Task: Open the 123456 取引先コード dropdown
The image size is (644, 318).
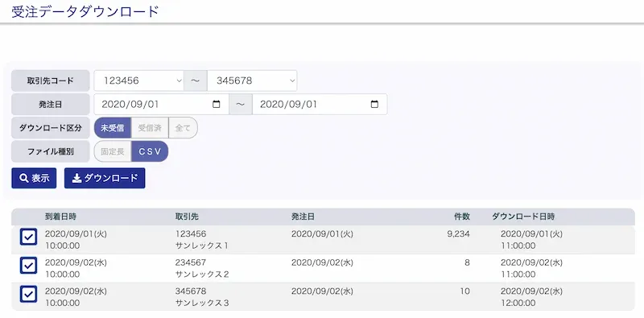Action: (138, 81)
